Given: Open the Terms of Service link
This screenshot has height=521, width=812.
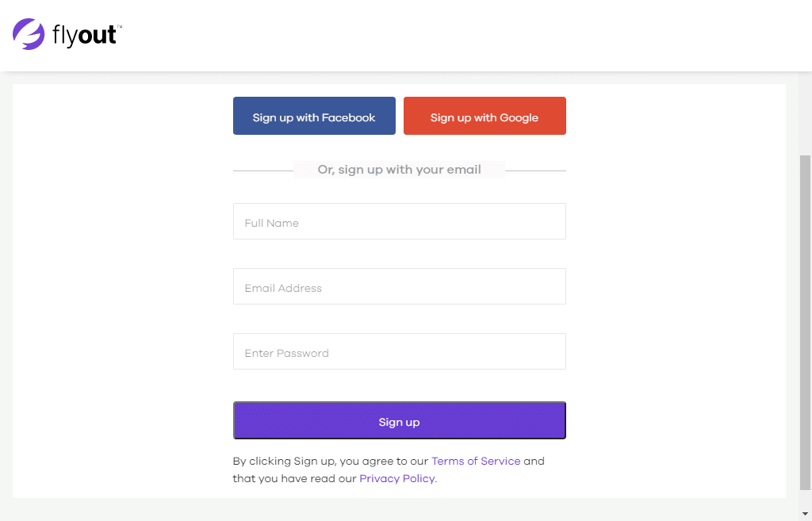Looking at the screenshot, I should click(x=476, y=461).
